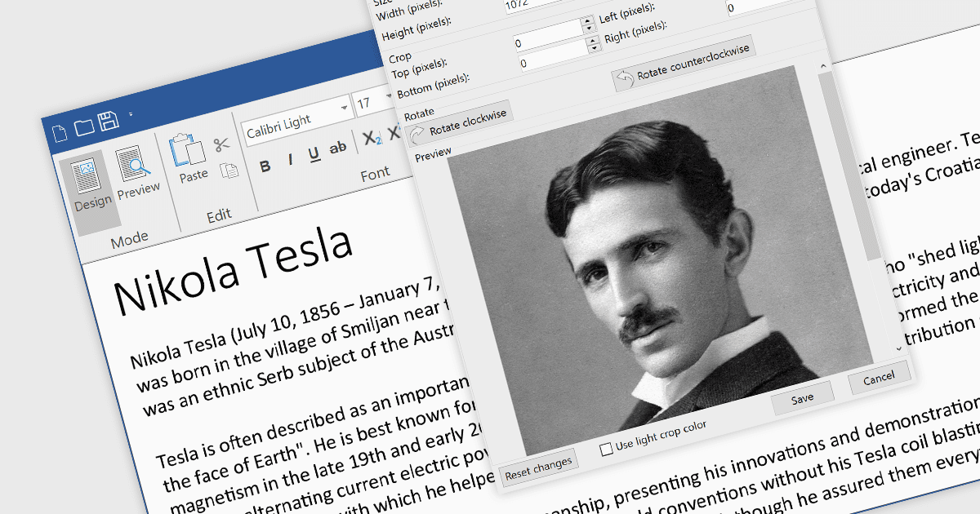The height and width of the screenshot is (514, 980).
Task: Click the Open folder icon
Action: click(84, 127)
